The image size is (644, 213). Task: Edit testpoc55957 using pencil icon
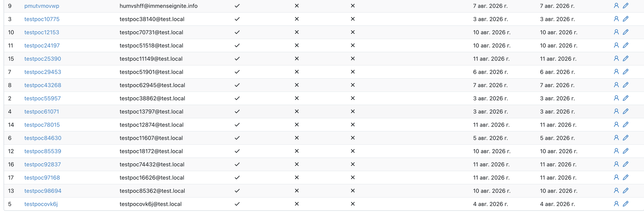(626, 98)
